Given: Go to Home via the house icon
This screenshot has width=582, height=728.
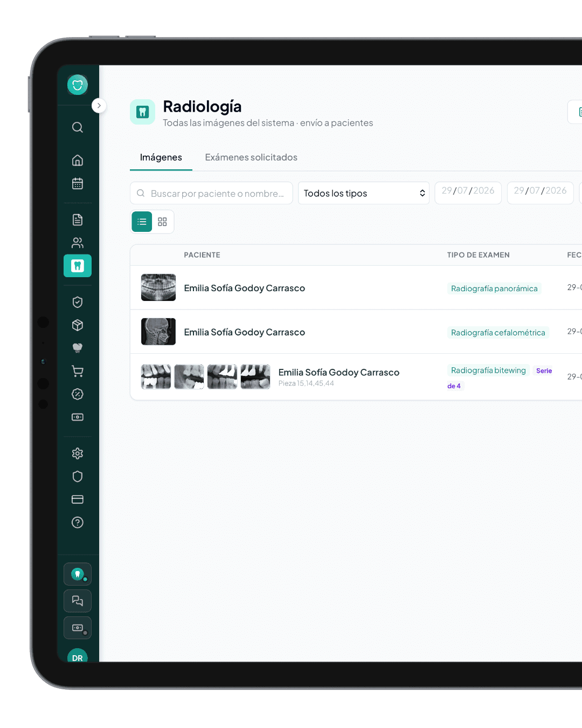Looking at the screenshot, I should 78,160.
